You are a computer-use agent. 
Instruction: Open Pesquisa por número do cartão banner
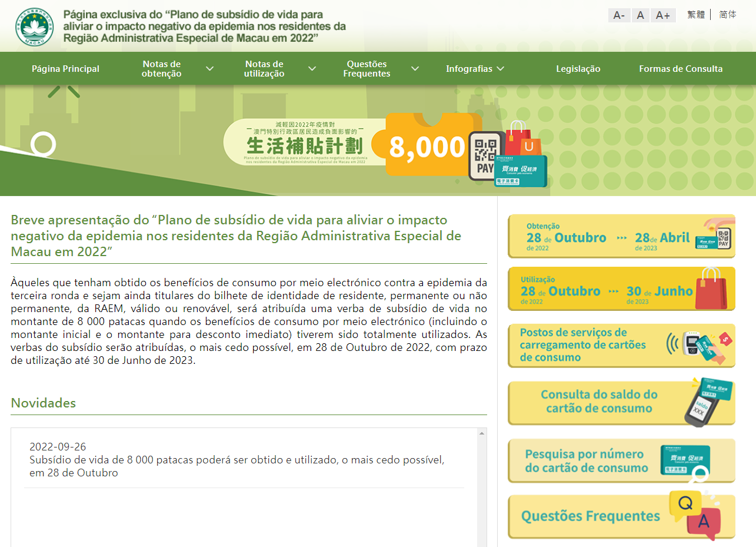621,461
